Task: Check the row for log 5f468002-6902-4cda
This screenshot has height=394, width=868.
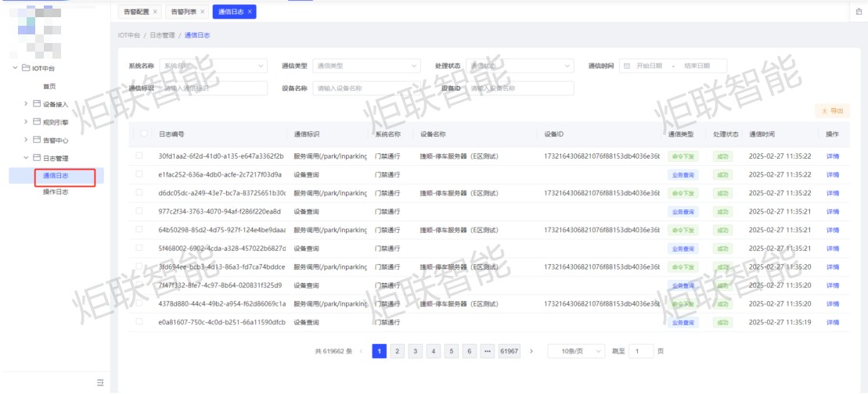Action: 139,248
